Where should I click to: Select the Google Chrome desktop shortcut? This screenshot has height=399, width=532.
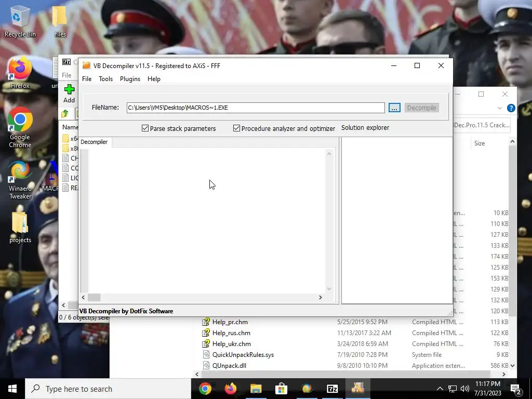[x=20, y=127]
